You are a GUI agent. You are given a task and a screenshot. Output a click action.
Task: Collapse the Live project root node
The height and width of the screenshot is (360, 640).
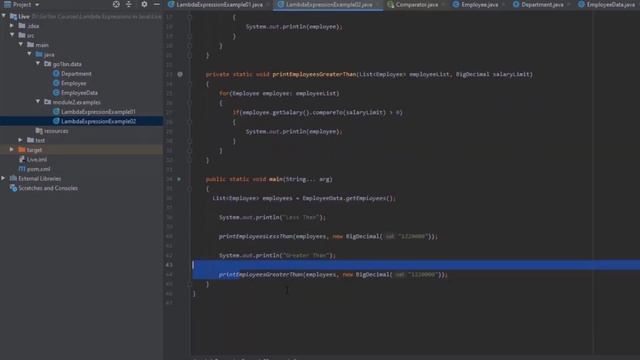(4, 16)
